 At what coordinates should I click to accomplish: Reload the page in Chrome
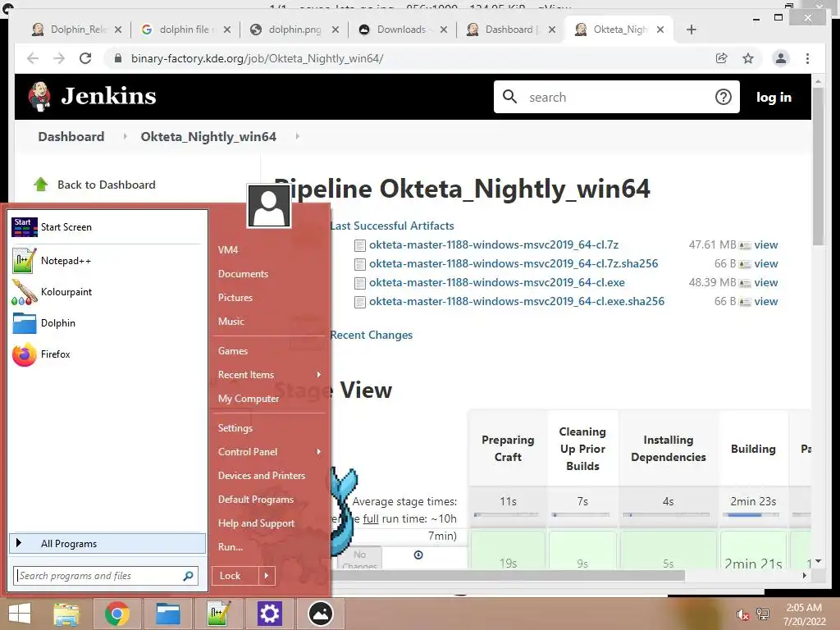[x=85, y=58]
